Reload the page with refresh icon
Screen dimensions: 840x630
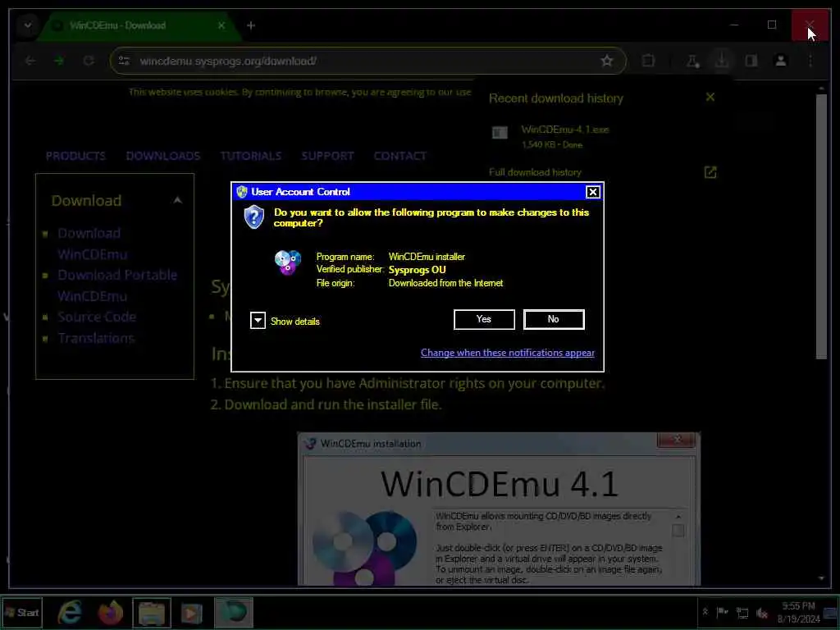pos(89,61)
